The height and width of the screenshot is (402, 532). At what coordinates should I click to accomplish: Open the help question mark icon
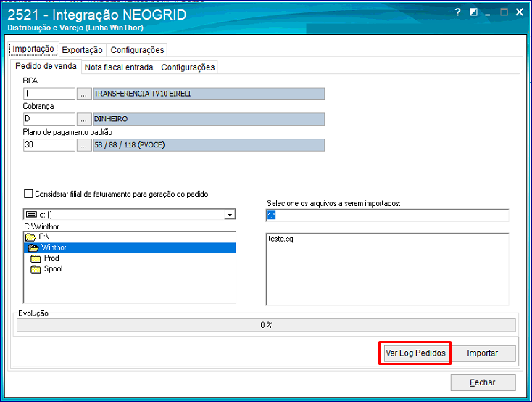(x=457, y=12)
